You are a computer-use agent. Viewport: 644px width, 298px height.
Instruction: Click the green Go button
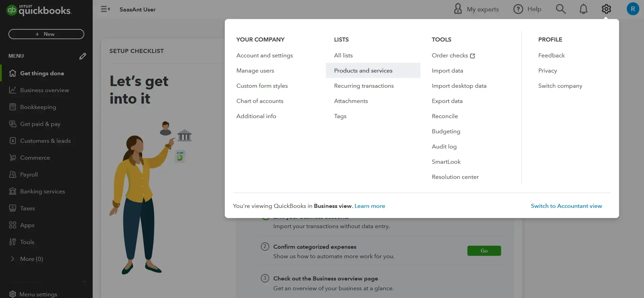click(x=484, y=251)
